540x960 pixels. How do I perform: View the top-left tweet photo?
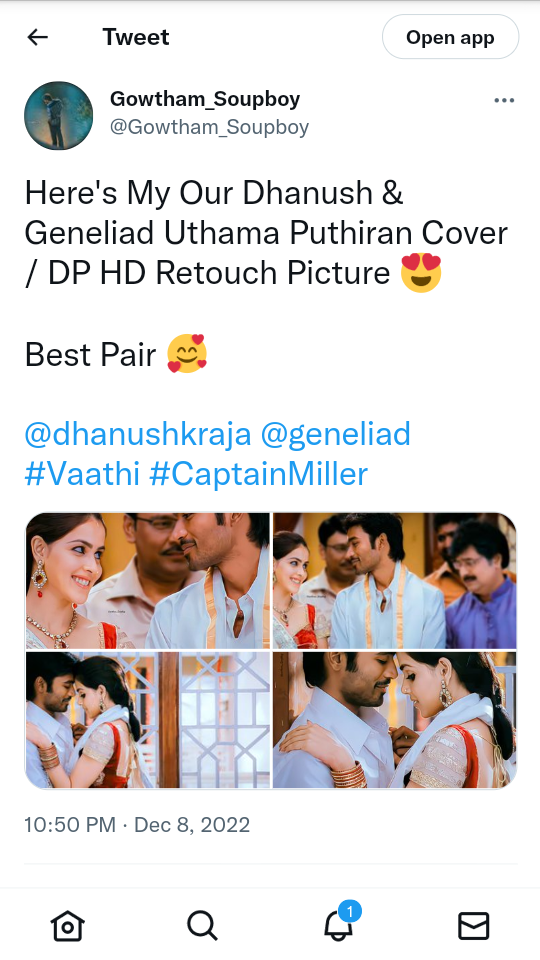tap(148, 580)
